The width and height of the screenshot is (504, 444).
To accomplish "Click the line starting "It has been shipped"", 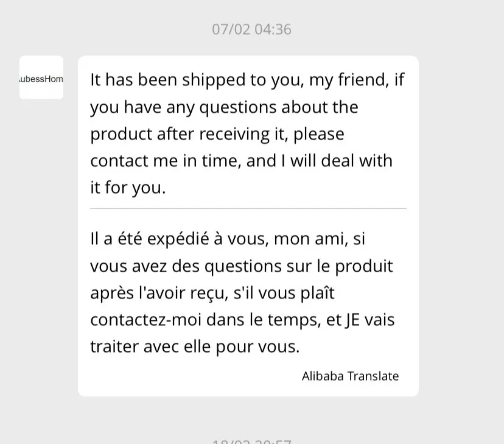I will 247,80.
